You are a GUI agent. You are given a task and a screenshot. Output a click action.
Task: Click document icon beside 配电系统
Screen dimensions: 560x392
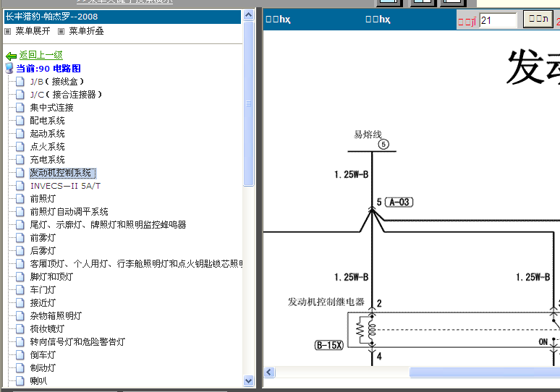click(20, 121)
